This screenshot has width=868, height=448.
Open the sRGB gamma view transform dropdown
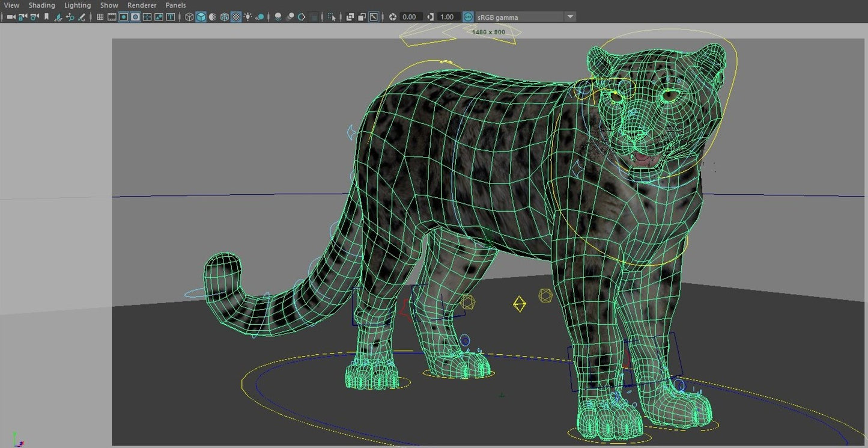click(570, 17)
